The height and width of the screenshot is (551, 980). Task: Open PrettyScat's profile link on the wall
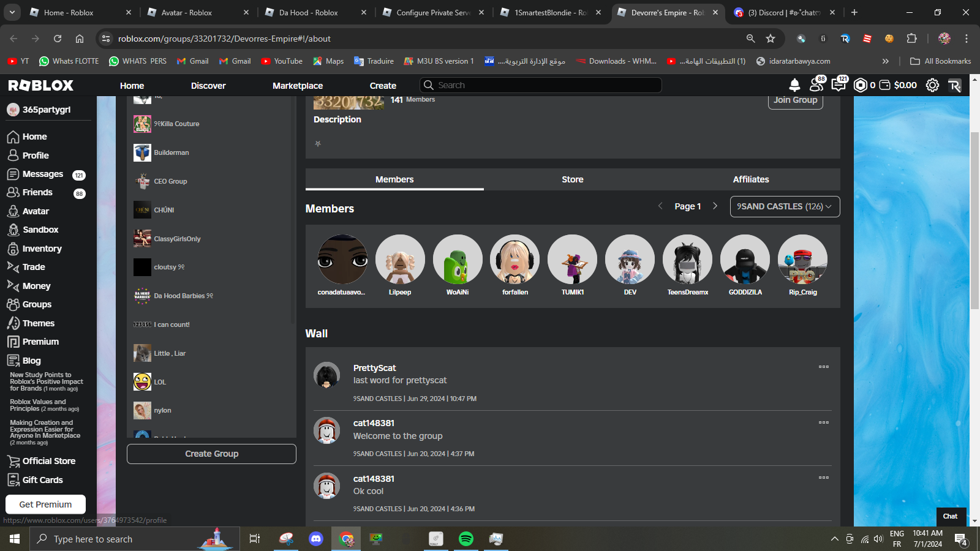(375, 368)
